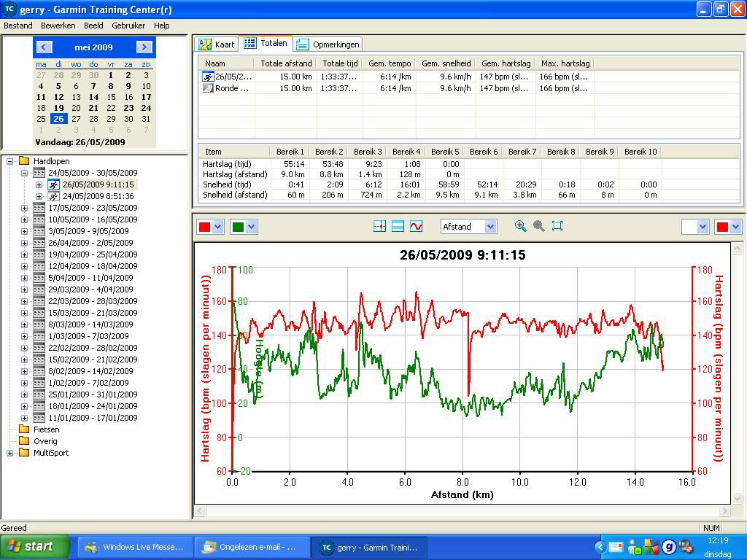Select week 22/03/2009 - 28/03/2009
This screenshot has width=747, height=560.
93,301
